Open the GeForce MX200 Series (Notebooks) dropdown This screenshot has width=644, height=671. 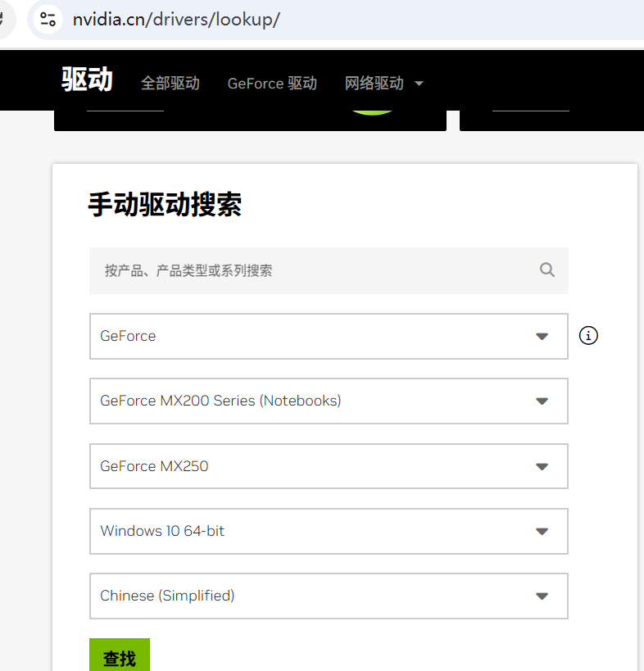(x=329, y=401)
